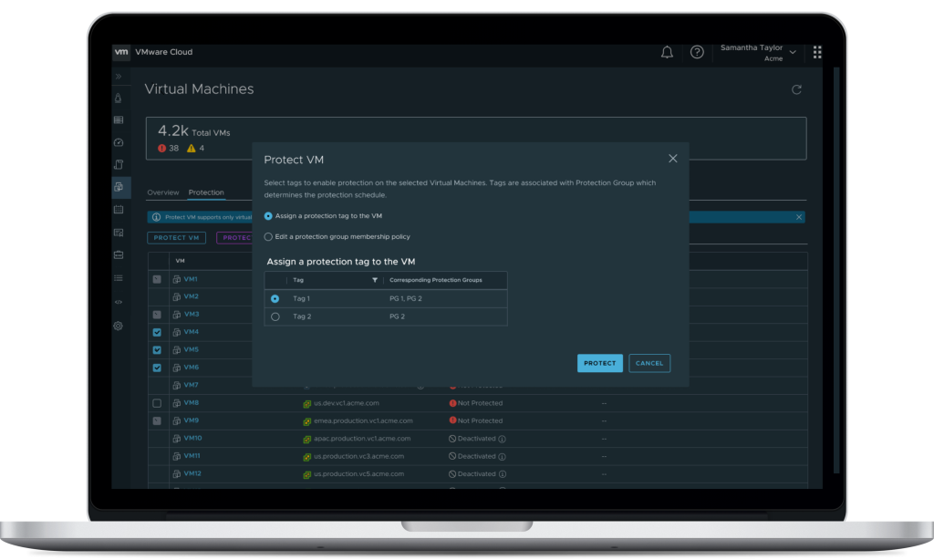934x560 pixels.
Task: Toggle the VM9 row checkbox
Action: tap(157, 421)
